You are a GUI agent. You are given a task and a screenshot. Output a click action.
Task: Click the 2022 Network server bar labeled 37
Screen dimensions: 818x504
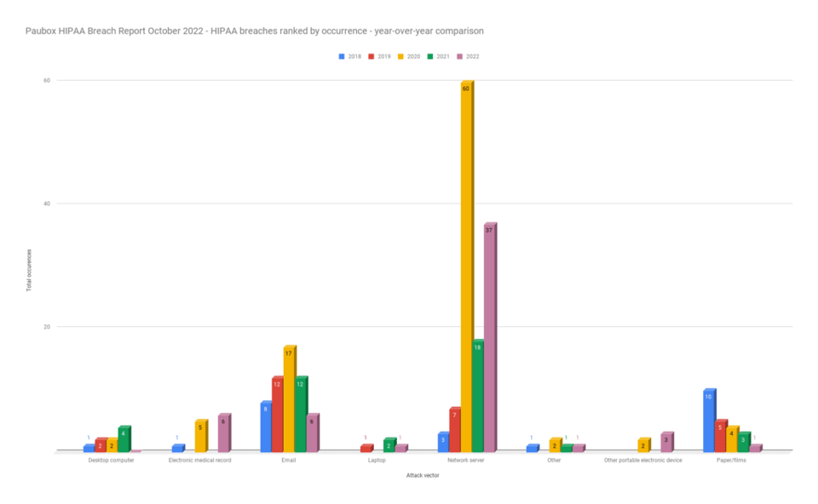(x=489, y=336)
